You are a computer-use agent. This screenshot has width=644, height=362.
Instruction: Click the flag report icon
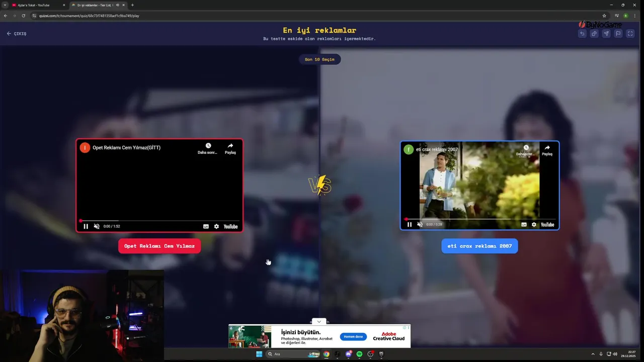[x=618, y=34]
